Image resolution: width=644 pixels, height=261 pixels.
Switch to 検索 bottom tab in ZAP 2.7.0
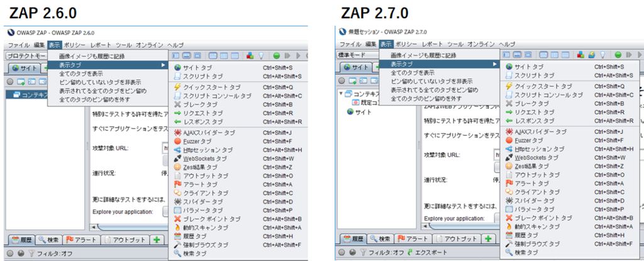click(x=380, y=238)
